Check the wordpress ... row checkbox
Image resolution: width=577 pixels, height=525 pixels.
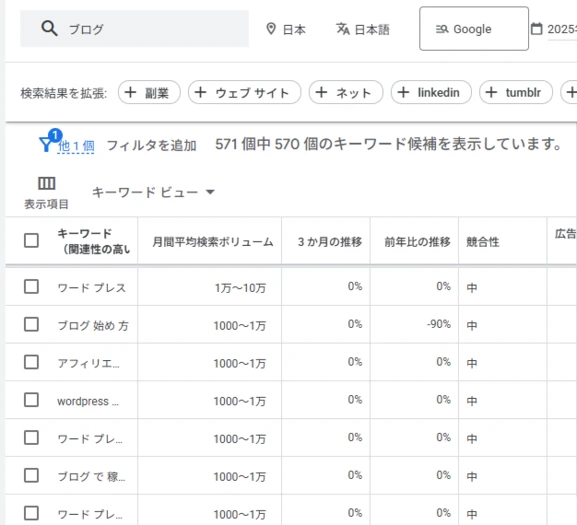[31, 400]
